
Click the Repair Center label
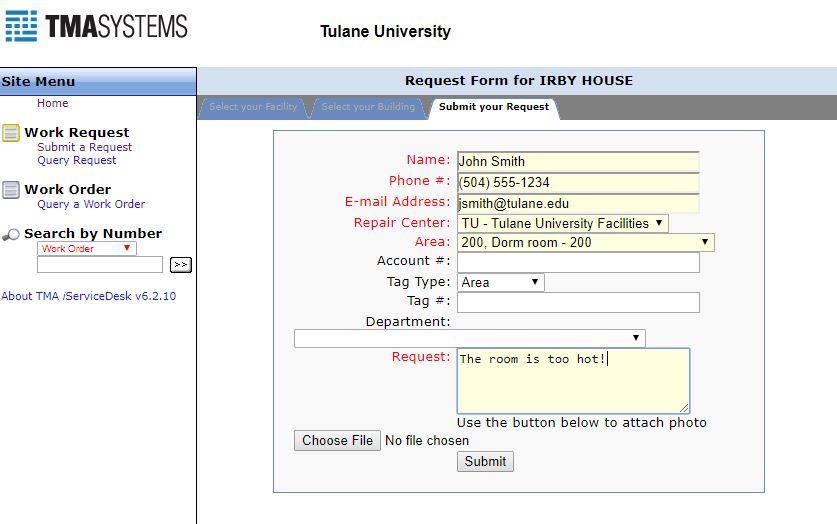402,223
